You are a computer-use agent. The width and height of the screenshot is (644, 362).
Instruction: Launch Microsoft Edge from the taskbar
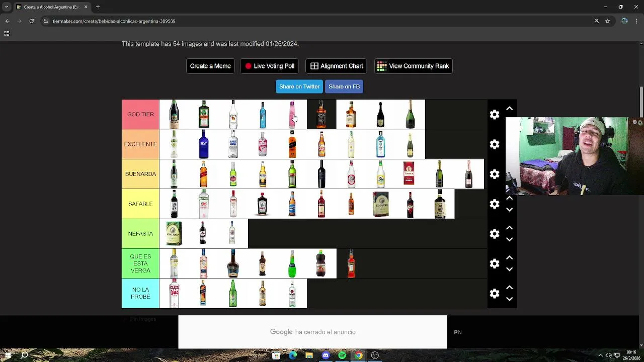(x=293, y=355)
